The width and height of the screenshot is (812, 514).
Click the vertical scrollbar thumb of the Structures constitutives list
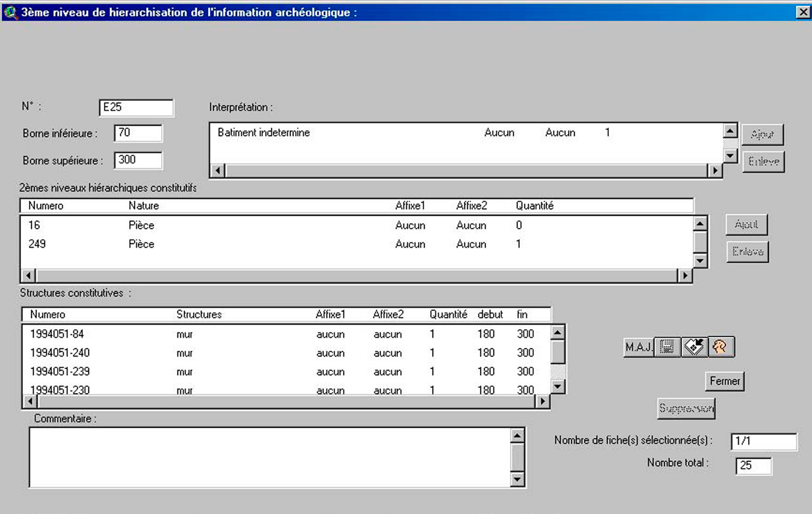point(558,352)
